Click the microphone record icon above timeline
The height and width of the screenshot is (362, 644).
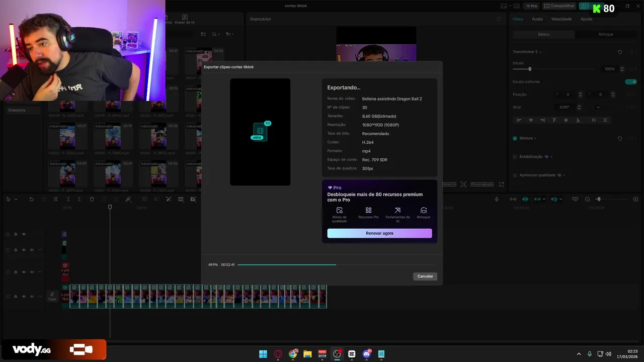coord(497,199)
